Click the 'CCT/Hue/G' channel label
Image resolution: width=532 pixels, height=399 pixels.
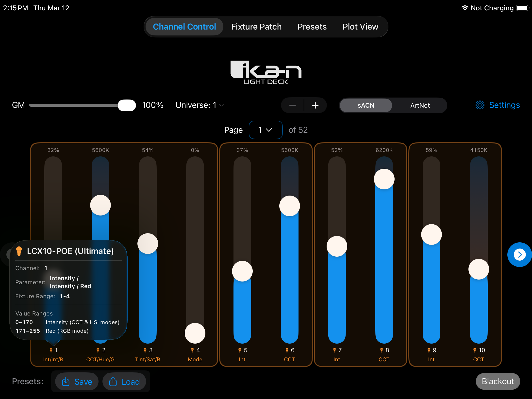[x=100, y=359]
